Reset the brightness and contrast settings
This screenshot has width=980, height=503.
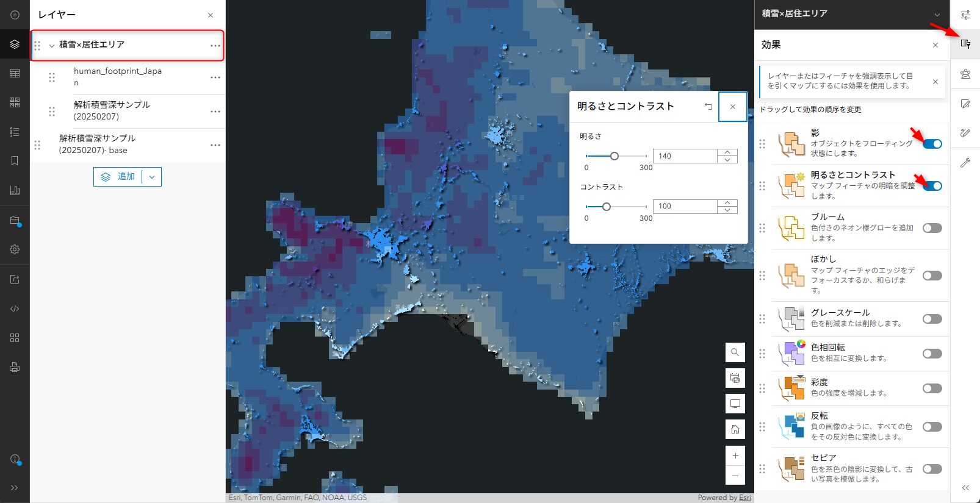coord(708,107)
